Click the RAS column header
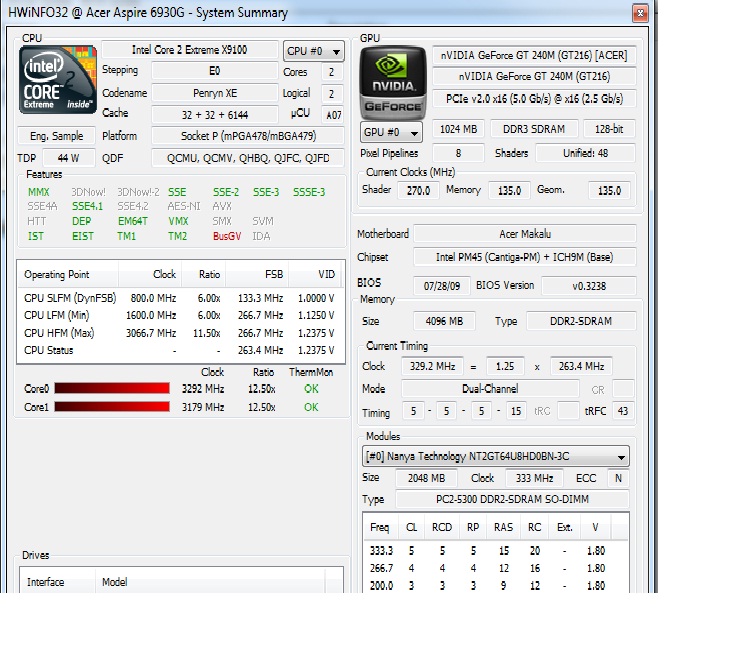Image resolution: width=735 pixels, height=658 pixels. (503, 527)
